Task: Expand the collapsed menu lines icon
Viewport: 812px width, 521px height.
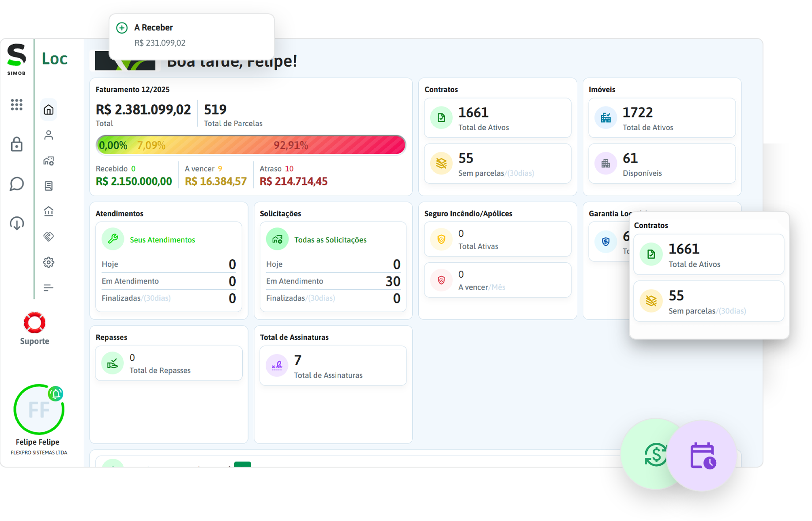Action: point(49,288)
